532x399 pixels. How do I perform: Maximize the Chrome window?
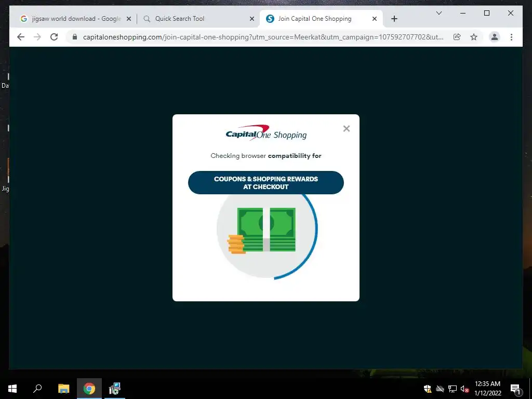click(486, 13)
